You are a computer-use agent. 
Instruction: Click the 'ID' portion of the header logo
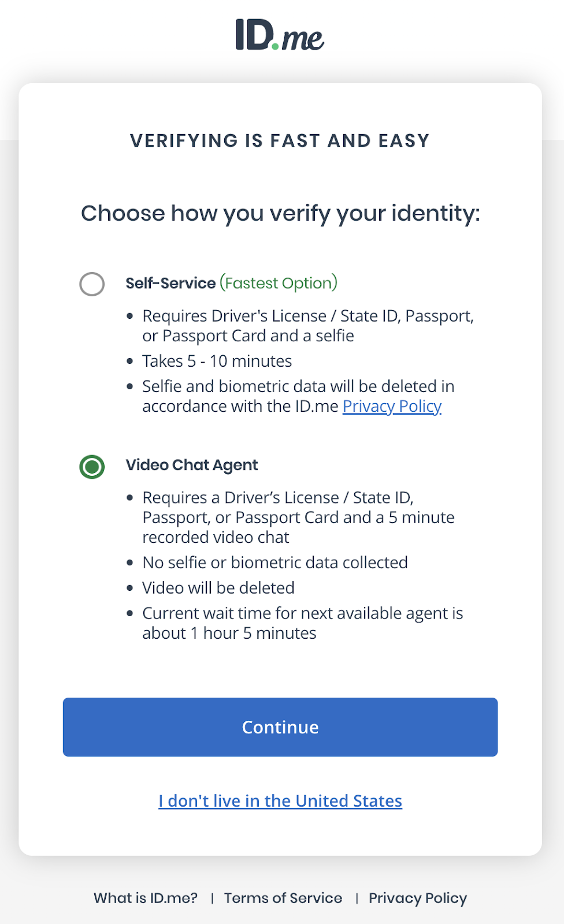tap(254, 35)
